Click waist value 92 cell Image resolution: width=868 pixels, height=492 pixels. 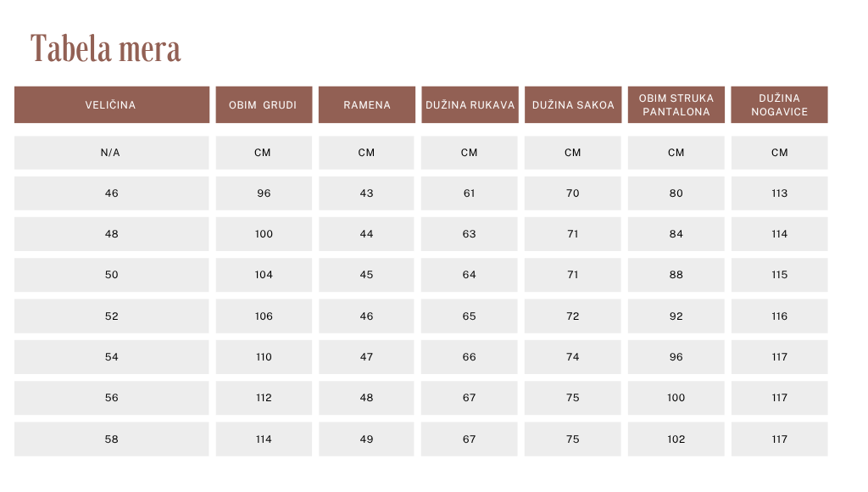676,316
